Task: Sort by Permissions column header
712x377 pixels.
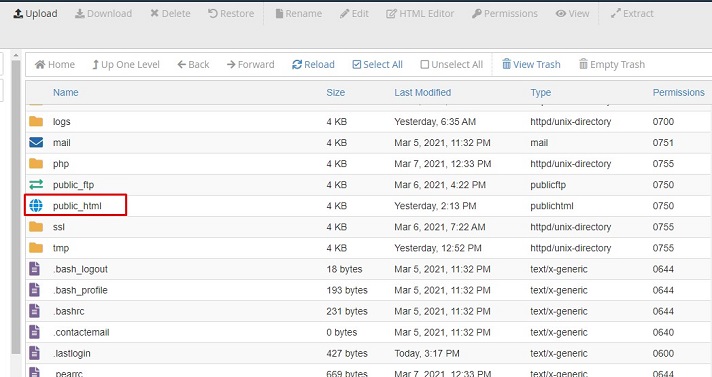Action: point(678,93)
